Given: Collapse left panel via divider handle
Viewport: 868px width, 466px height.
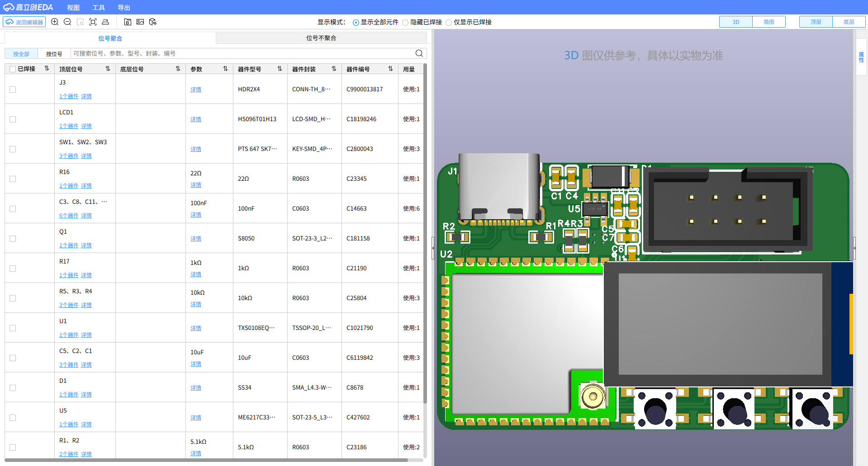Looking at the screenshot, I should coord(433,248).
